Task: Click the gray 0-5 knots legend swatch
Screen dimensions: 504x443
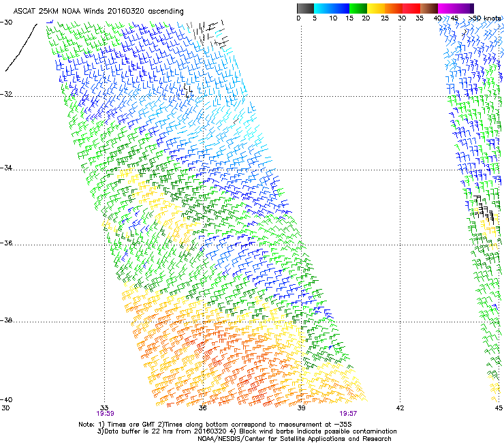Action: click(x=305, y=8)
